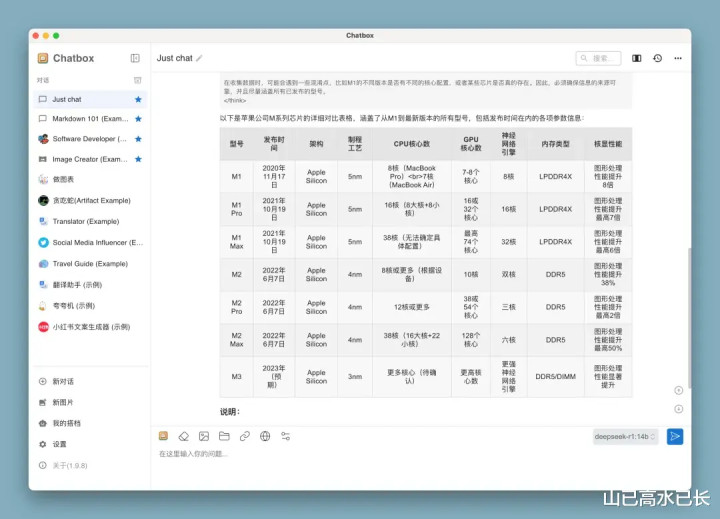Open the 贪吃蛇(Artifact Example) conversation
The width and height of the screenshot is (720, 519).
(90, 200)
